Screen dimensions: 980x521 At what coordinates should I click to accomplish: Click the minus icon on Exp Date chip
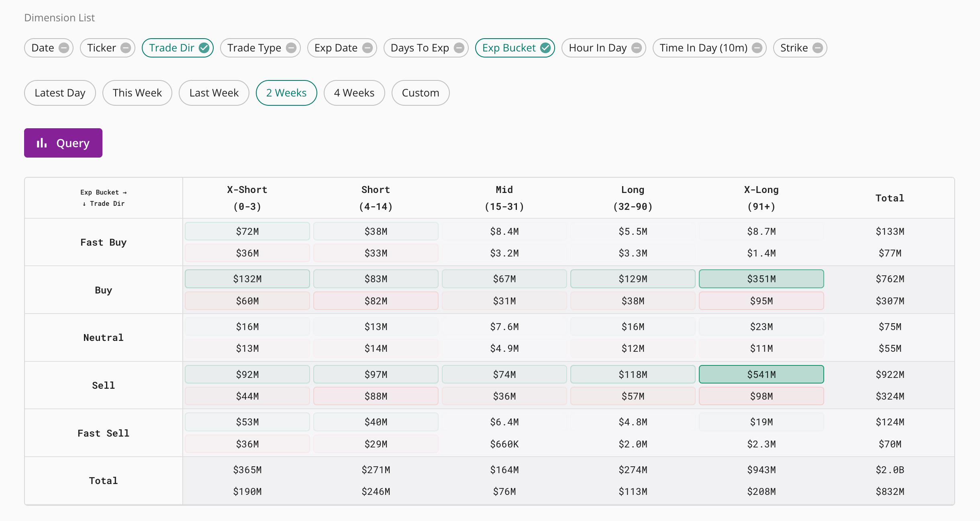point(367,48)
